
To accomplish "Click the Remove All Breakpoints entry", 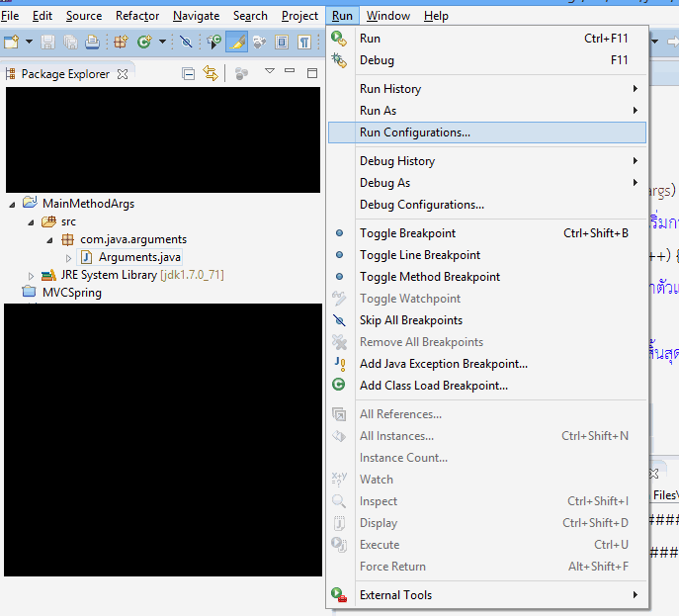I will tap(487, 342).
